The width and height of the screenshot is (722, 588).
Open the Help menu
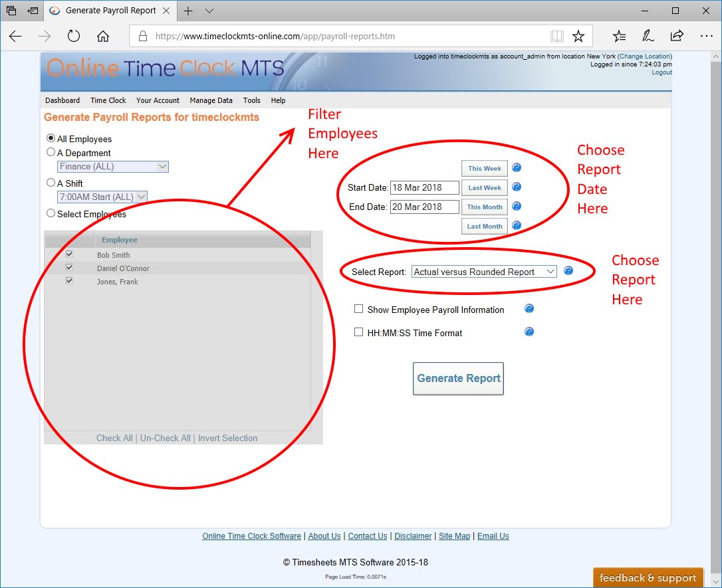278,100
